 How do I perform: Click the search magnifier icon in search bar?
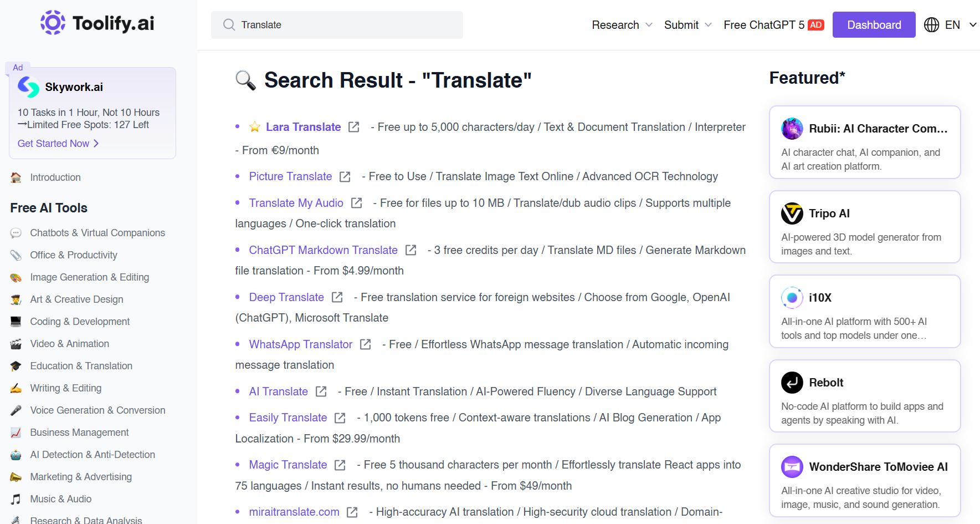pyautogui.click(x=229, y=25)
